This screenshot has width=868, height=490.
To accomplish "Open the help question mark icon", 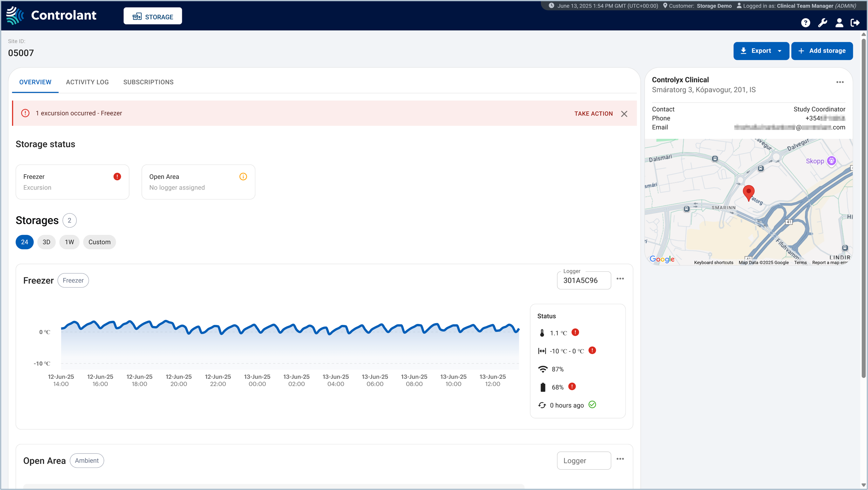I will point(805,23).
